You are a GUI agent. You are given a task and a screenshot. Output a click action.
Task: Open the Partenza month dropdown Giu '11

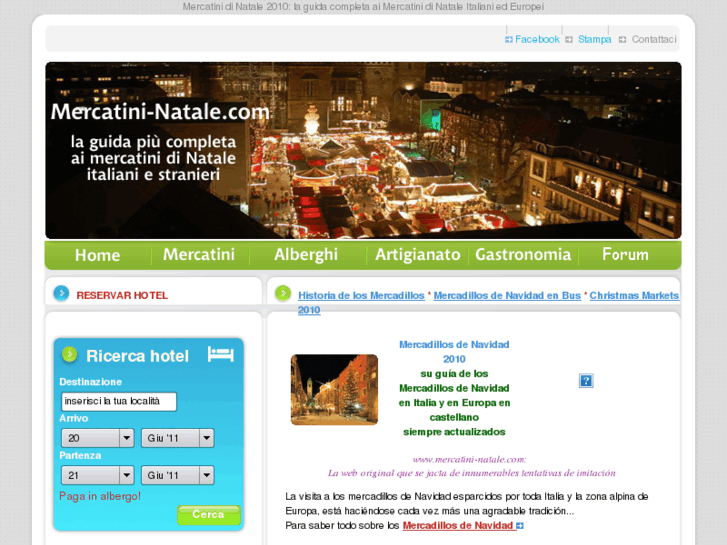point(178,475)
